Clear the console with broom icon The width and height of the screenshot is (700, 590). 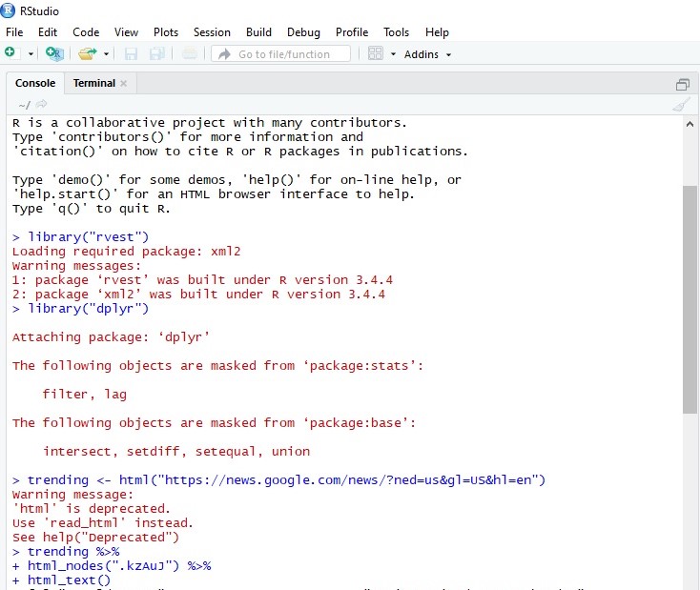[x=681, y=105]
